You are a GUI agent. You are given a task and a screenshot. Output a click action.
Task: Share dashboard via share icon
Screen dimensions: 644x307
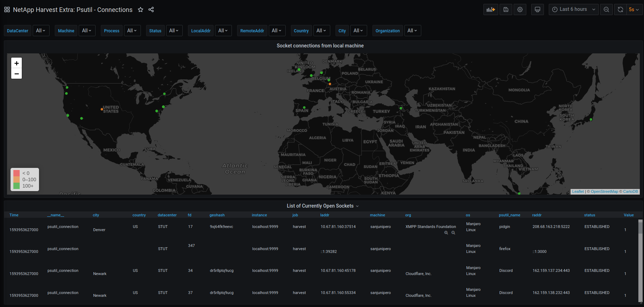coord(151,9)
